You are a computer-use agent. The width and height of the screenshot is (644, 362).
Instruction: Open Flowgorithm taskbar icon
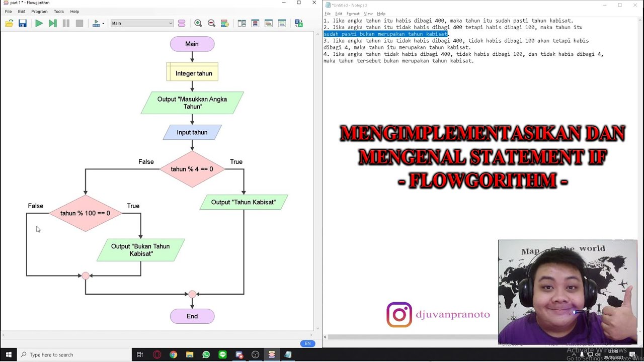pyautogui.click(x=272, y=354)
